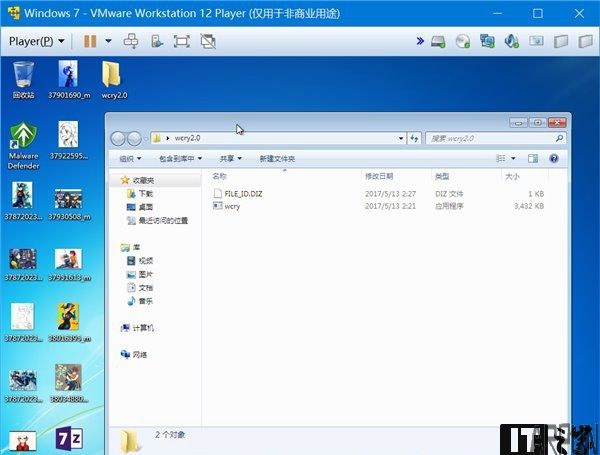The height and width of the screenshot is (455, 600).
Task: Click the 计算机 item in navigation pane
Action: pos(144,327)
